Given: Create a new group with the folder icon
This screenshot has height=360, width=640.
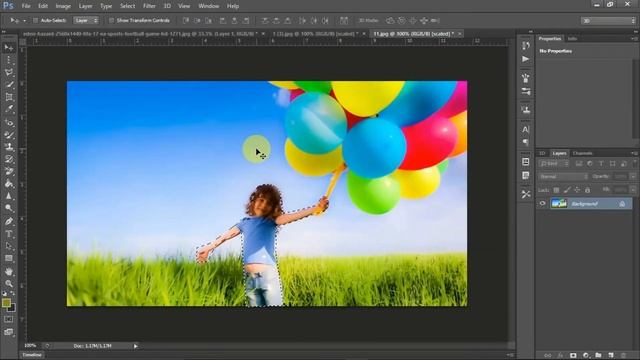Looking at the screenshot, I should 598,356.
